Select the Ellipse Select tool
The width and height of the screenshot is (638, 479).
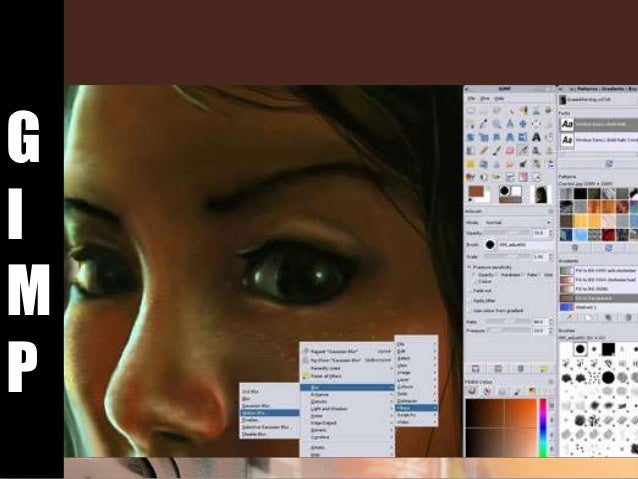[484, 111]
